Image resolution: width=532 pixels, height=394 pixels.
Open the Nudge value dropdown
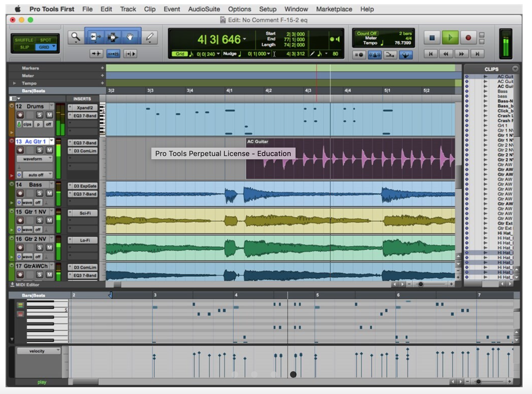(x=269, y=54)
